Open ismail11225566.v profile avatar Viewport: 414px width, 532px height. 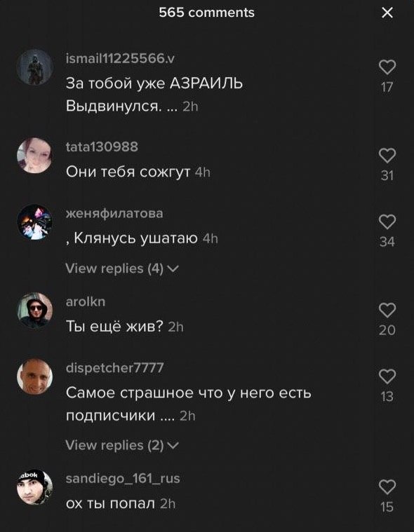[34, 67]
